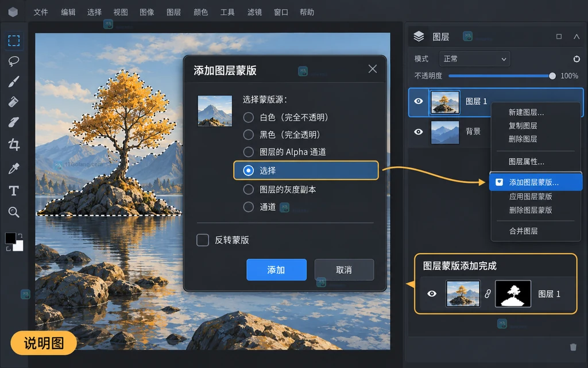Open the 文件 menu
The image size is (588, 368).
pyautogui.click(x=41, y=12)
